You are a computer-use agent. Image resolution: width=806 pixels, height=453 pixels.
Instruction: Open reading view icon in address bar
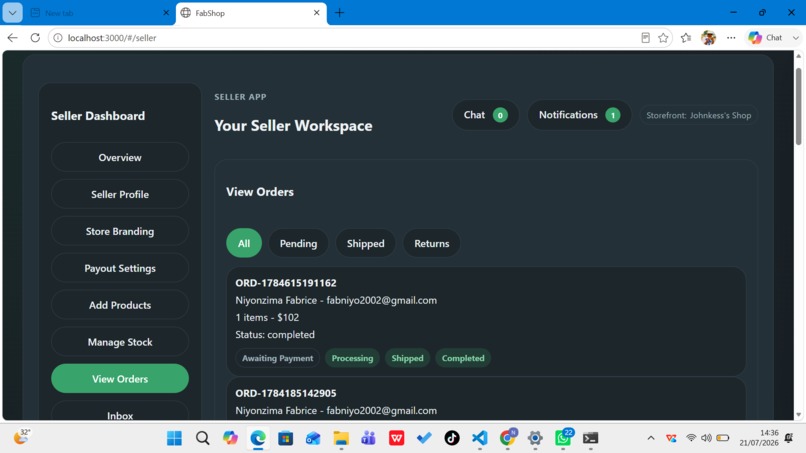click(x=646, y=38)
